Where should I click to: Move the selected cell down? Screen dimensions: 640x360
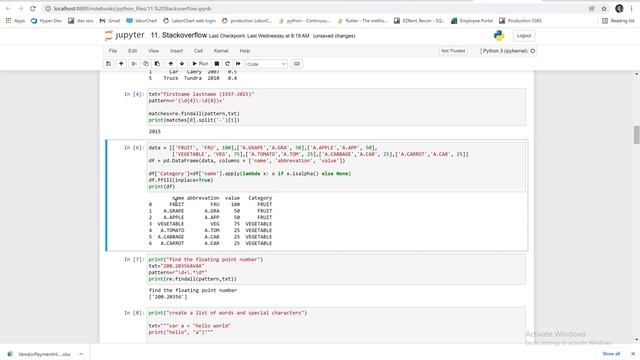click(182, 64)
